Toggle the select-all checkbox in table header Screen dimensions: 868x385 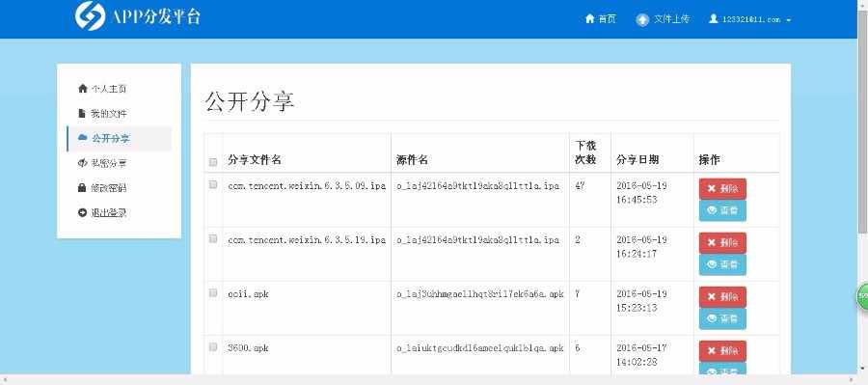click(213, 162)
